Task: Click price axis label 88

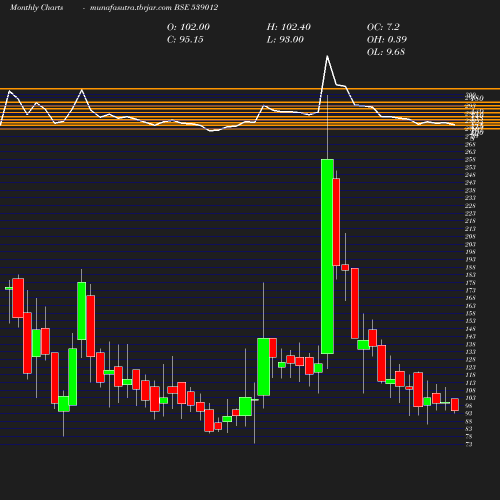Action: point(469,421)
